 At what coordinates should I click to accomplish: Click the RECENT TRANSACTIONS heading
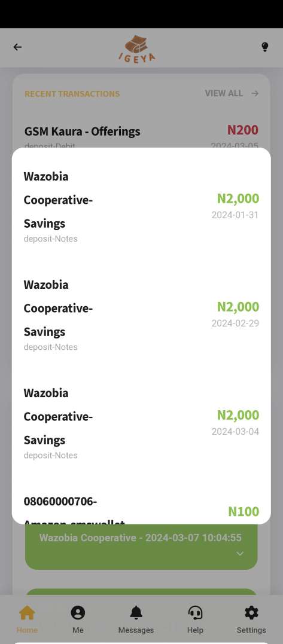click(x=72, y=94)
